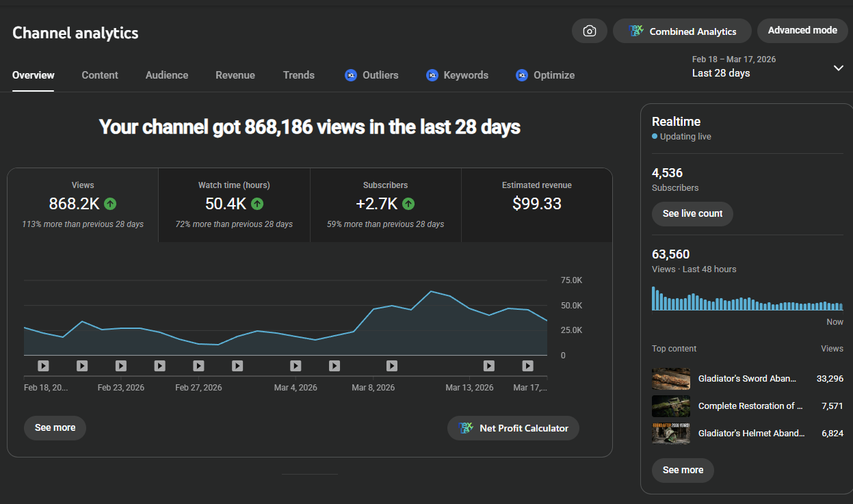Viewport: 853px width, 504px height.
Task: Click the camera screenshot icon
Action: [589, 31]
